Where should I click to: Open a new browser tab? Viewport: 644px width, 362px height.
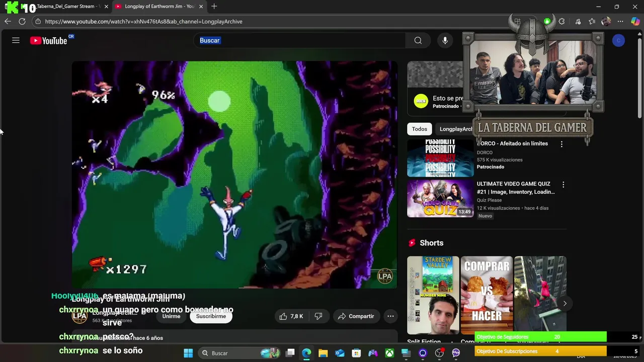click(x=214, y=6)
